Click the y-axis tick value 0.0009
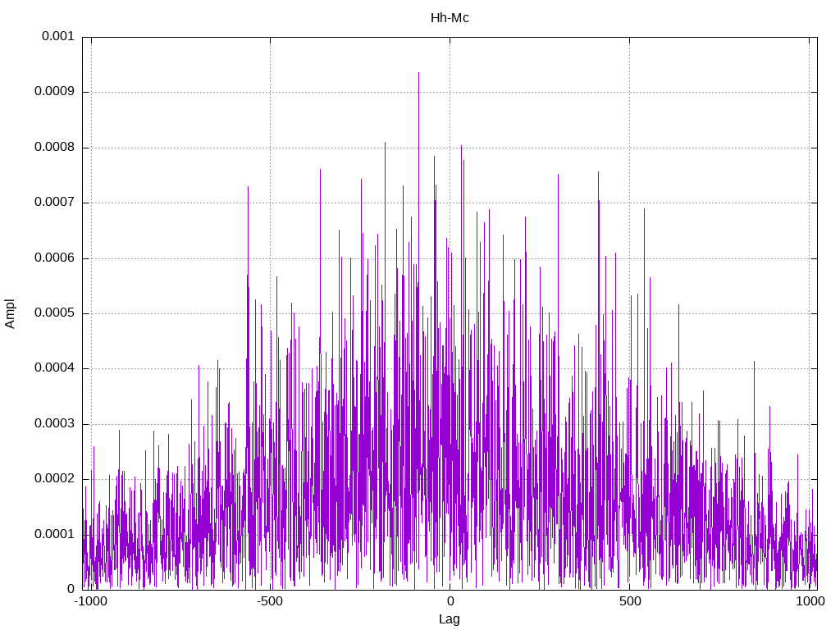Screen dimensions: 840x630 pos(55,92)
